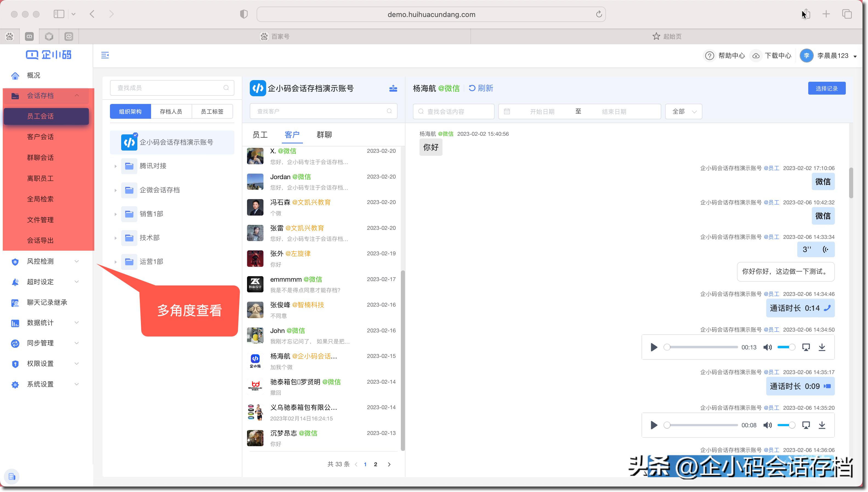Open the 全局检索 submenu item
Viewport: 868px width, 492px height.
(x=40, y=199)
